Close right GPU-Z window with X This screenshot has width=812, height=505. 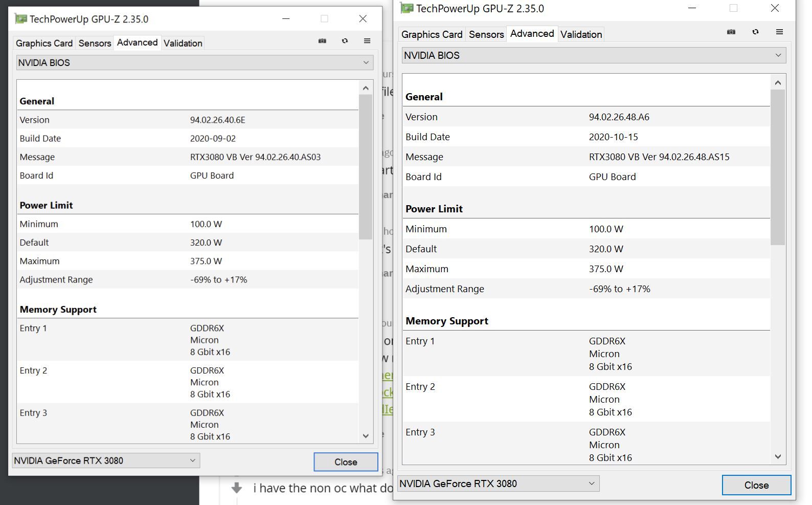pos(775,8)
